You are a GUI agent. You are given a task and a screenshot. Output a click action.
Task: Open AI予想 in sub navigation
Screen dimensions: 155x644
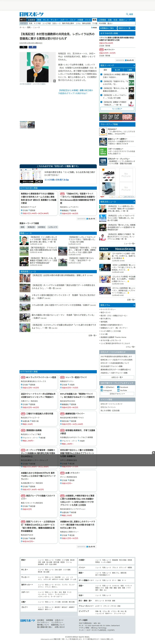37,23
